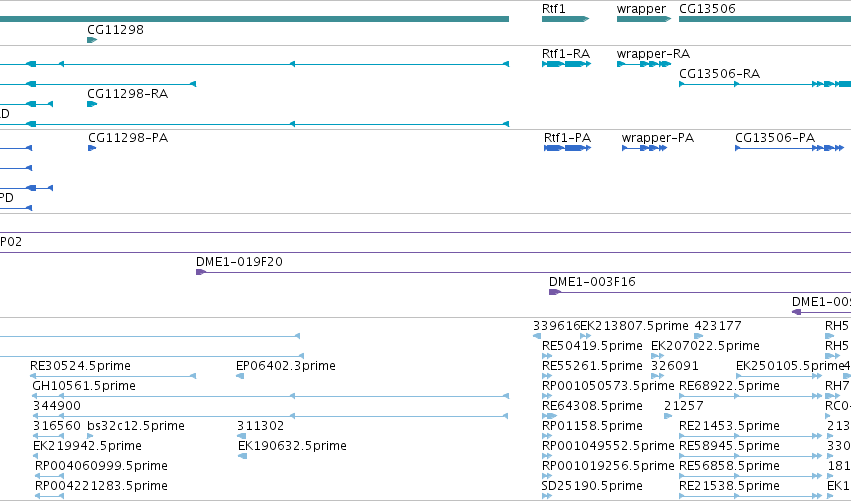Open the RP01158.5prime EST label

pyautogui.click(x=592, y=427)
